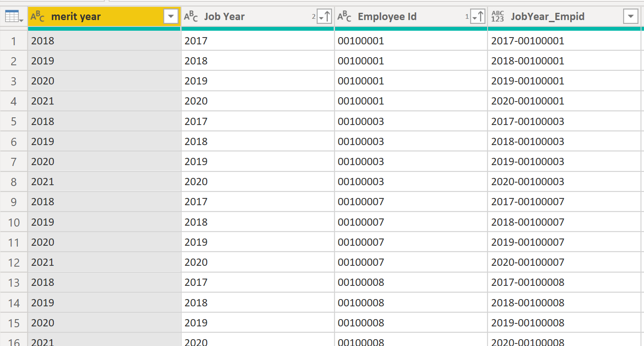Click cell 2018-00100007
Viewport: 644px width, 346px height.
coord(565,222)
